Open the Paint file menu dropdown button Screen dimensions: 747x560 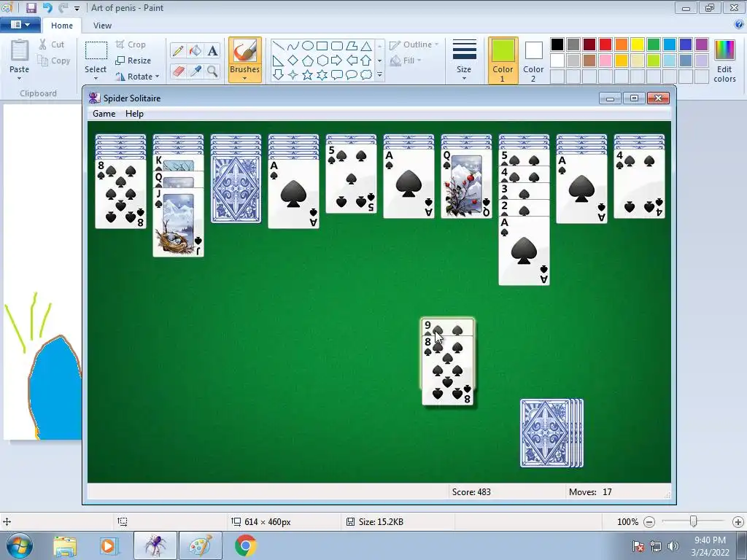(20, 25)
